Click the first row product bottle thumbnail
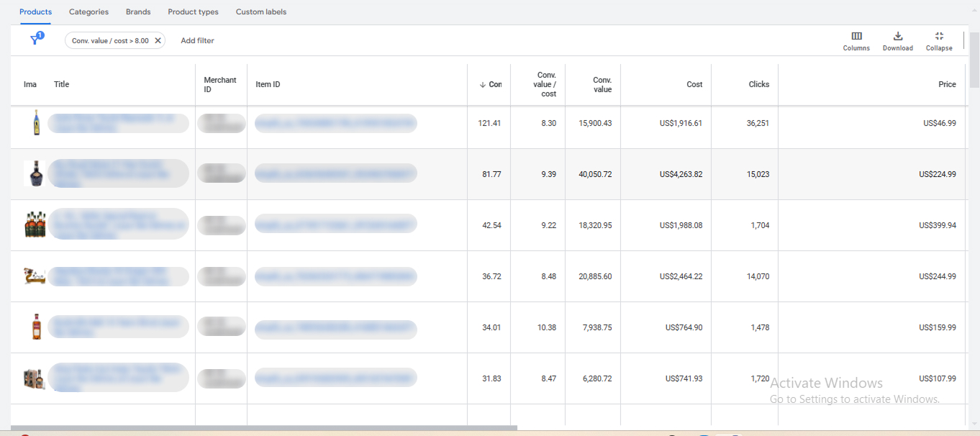This screenshot has width=980, height=436. 35,124
